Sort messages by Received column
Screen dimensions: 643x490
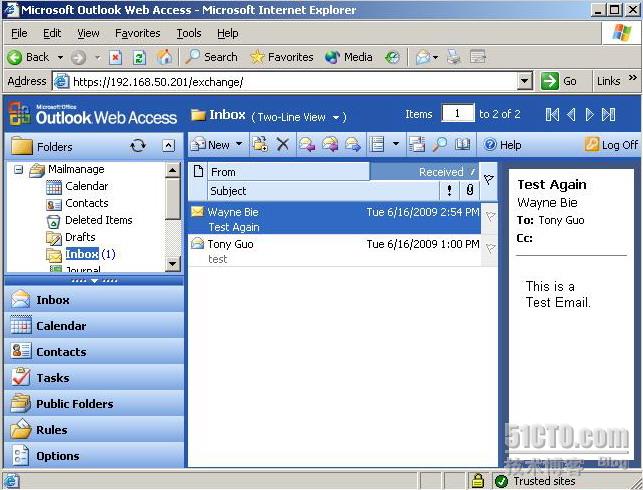click(424, 172)
